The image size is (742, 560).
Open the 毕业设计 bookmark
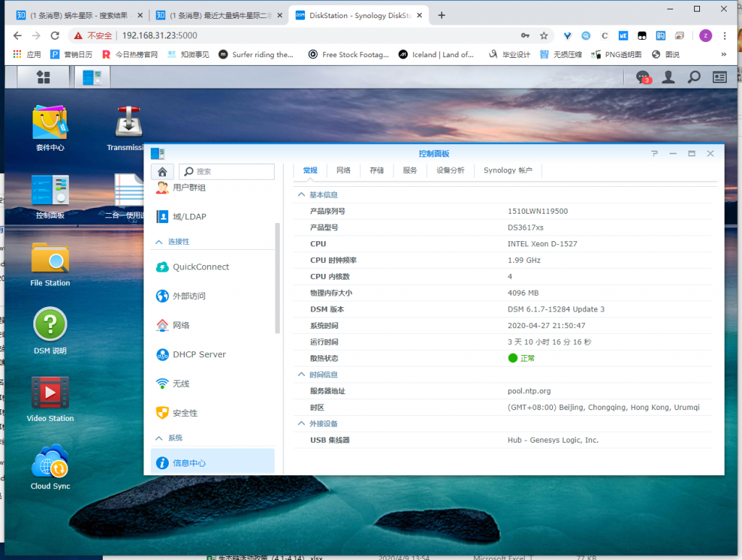[509, 54]
